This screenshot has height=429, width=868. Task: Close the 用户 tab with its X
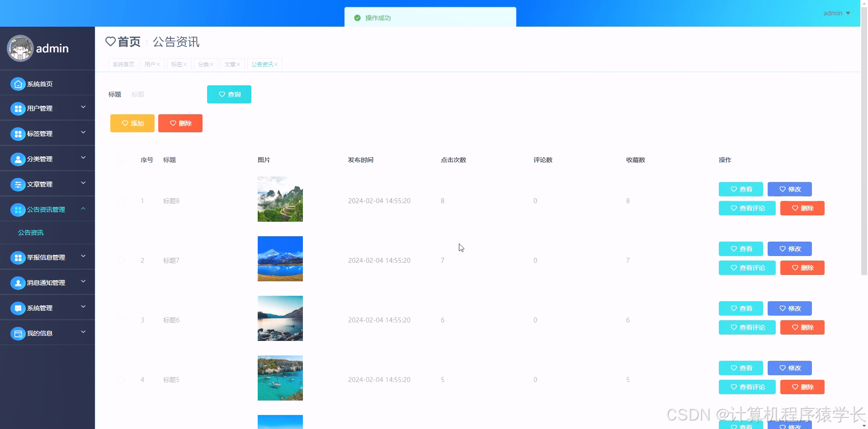pyautogui.click(x=158, y=65)
